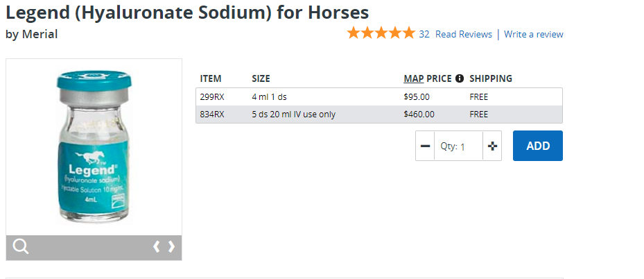The width and height of the screenshot is (644, 279).
Task: Click the magnifier zoom icon under product image
Action: coord(21,246)
